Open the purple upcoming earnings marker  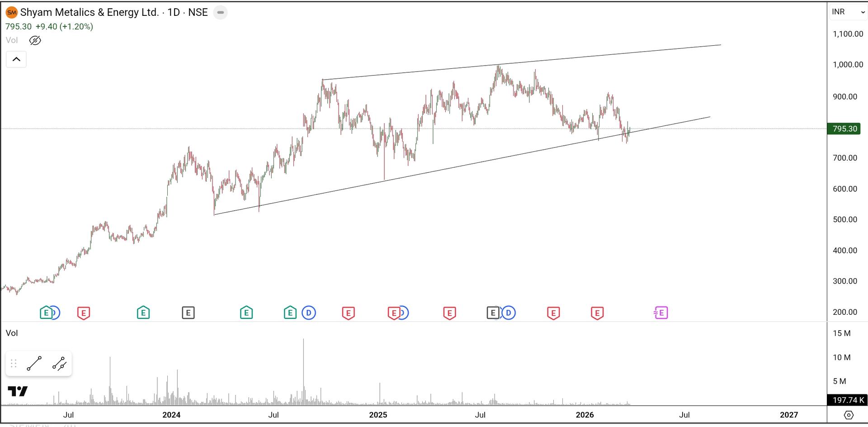point(661,313)
